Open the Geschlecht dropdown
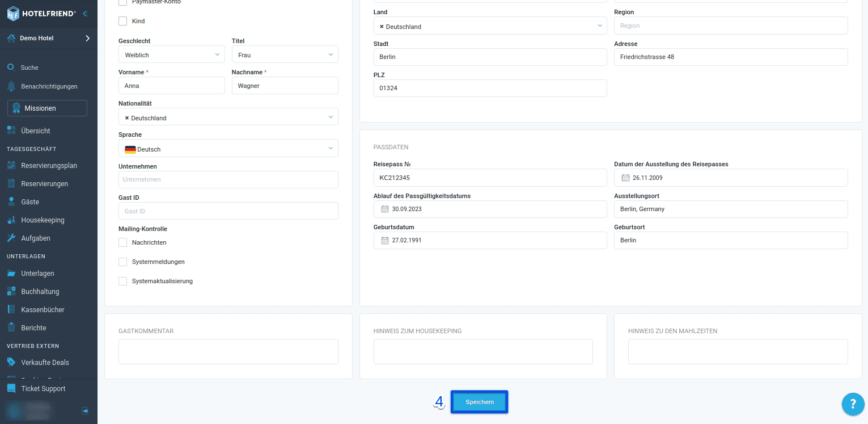Viewport: 868px width, 424px height. click(172, 54)
